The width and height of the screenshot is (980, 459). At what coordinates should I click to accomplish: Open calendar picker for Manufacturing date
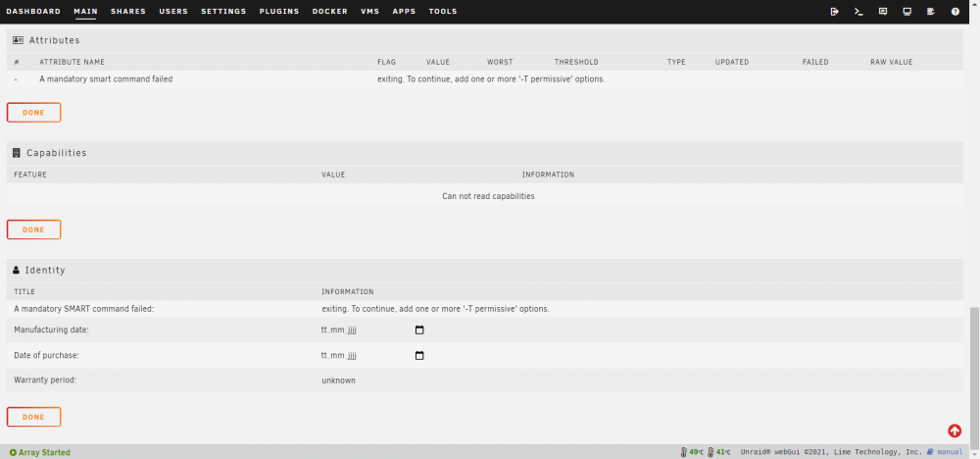pyautogui.click(x=419, y=331)
